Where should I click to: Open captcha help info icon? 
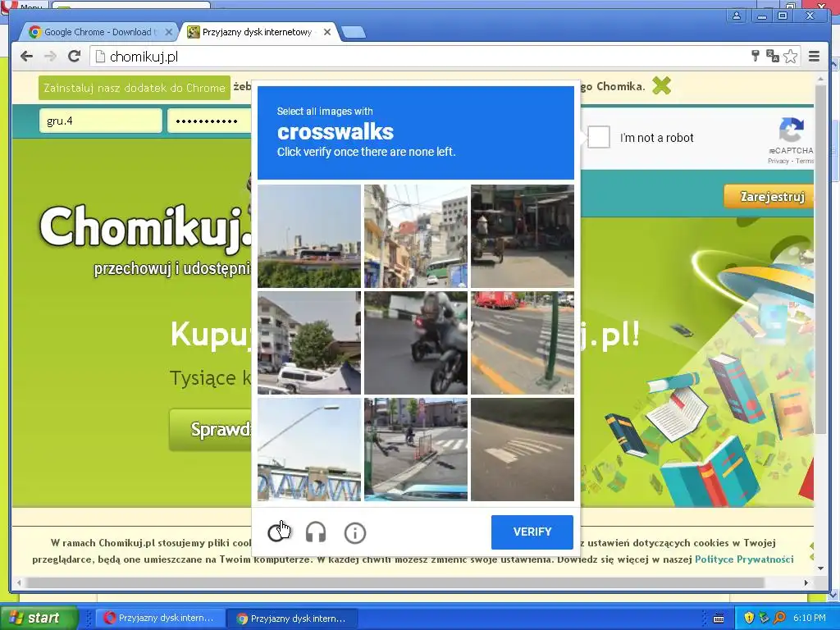tap(354, 533)
